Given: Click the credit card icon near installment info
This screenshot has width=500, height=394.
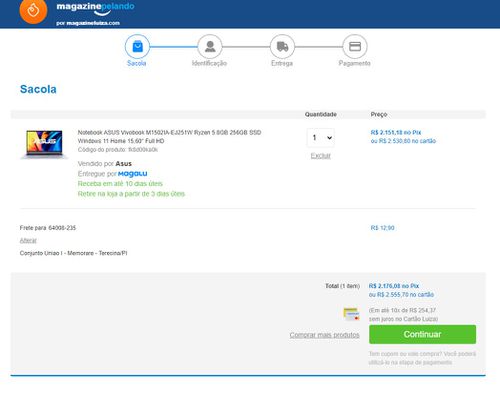Looking at the screenshot, I should 351,314.
